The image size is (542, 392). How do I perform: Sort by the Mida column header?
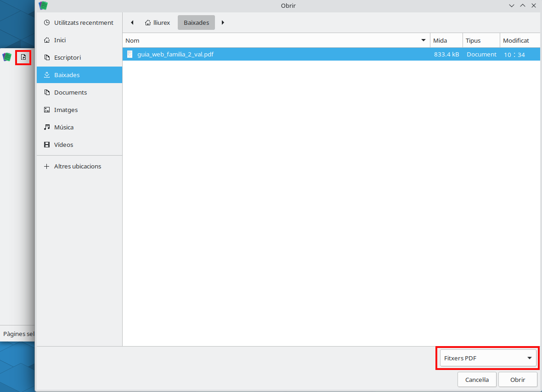446,40
